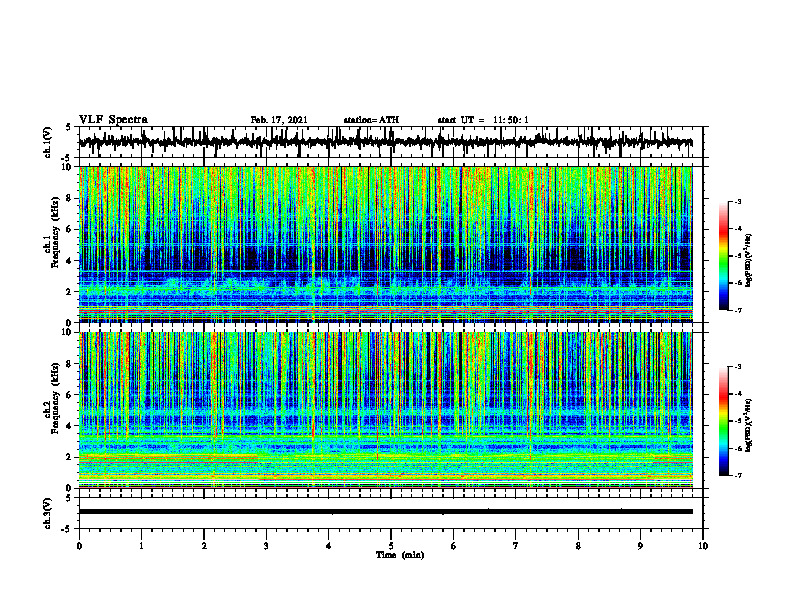Click the "8" minute tick label
792x612 pixels.
[578, 546]
